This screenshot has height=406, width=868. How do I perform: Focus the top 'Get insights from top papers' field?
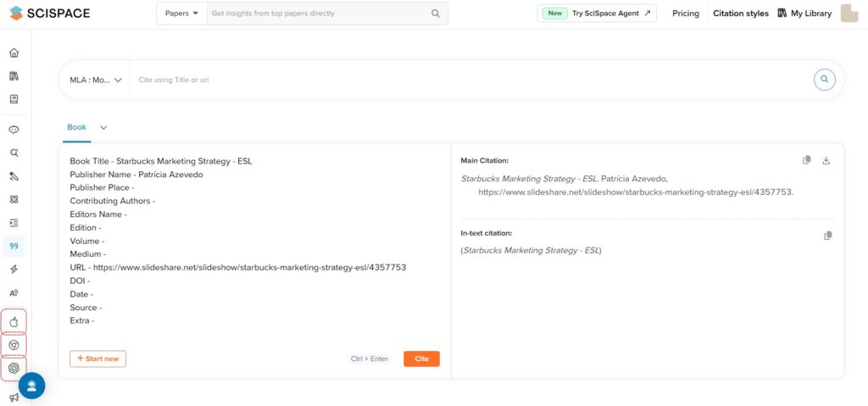pos(320,14)
